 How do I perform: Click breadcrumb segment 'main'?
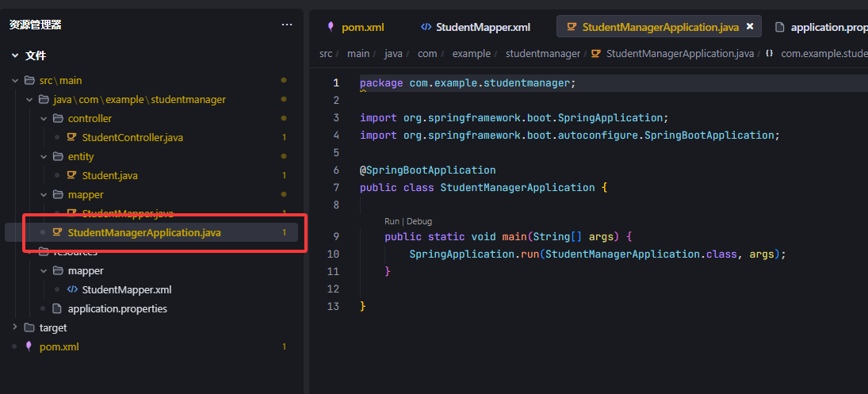(358, 54)
